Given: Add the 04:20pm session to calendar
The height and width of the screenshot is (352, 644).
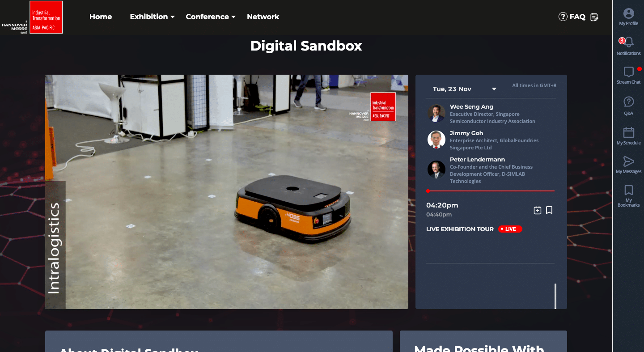Looking at the screenshot, I should [538, 210].
